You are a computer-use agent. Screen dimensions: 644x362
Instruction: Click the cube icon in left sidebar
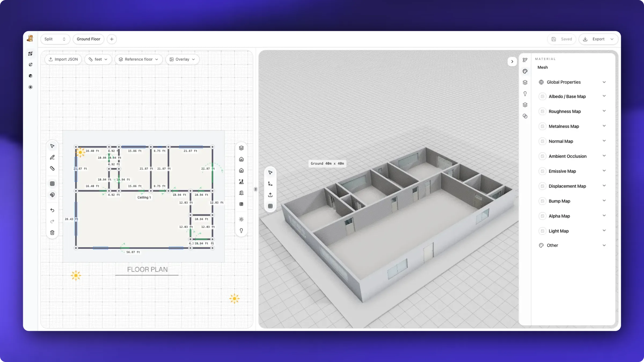tap(30, 76)
